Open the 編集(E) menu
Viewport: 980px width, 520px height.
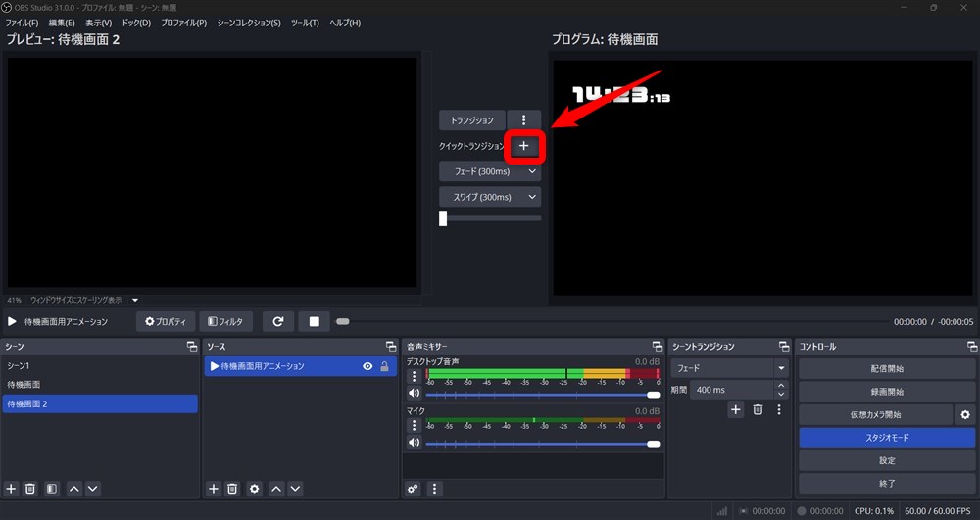[x=62, y=23]
